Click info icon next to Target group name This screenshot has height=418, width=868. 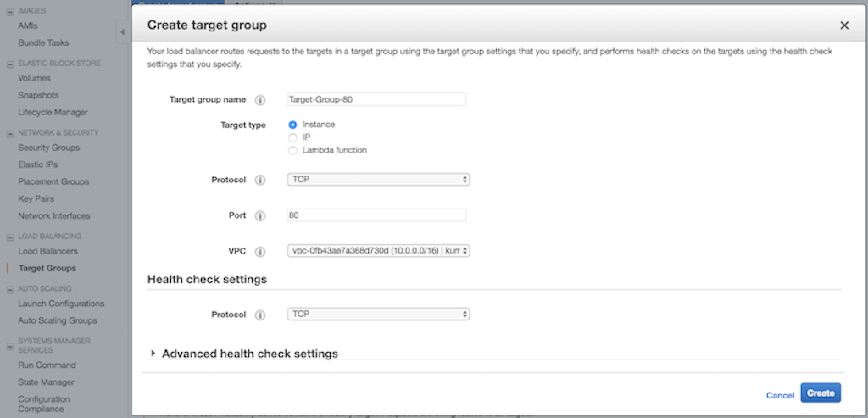click(x=260, y=100)
